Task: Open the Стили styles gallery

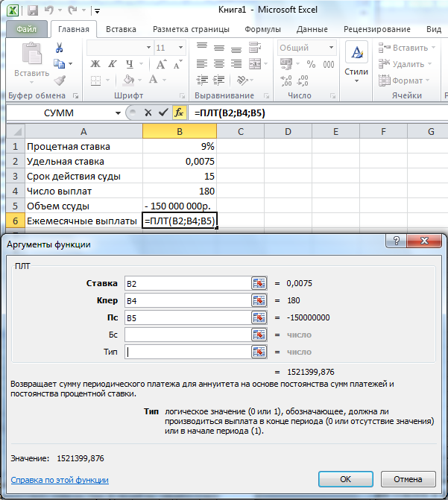Action: 356,62
